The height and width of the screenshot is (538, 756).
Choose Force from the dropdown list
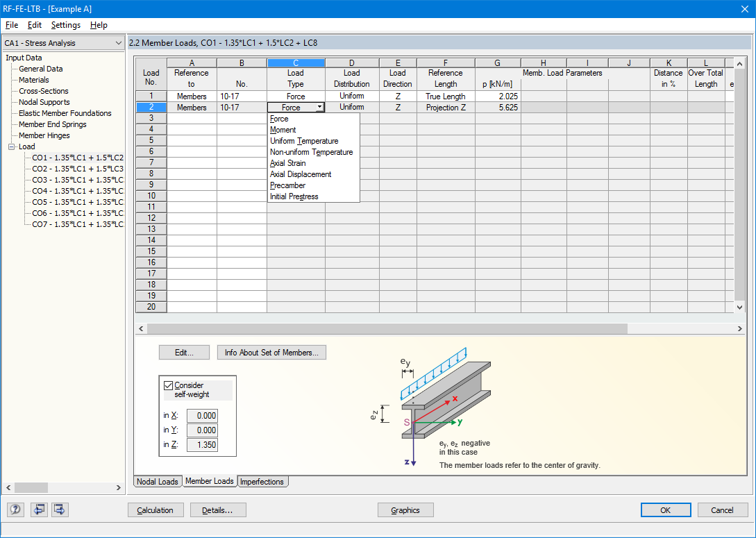[x=313, y=119]
